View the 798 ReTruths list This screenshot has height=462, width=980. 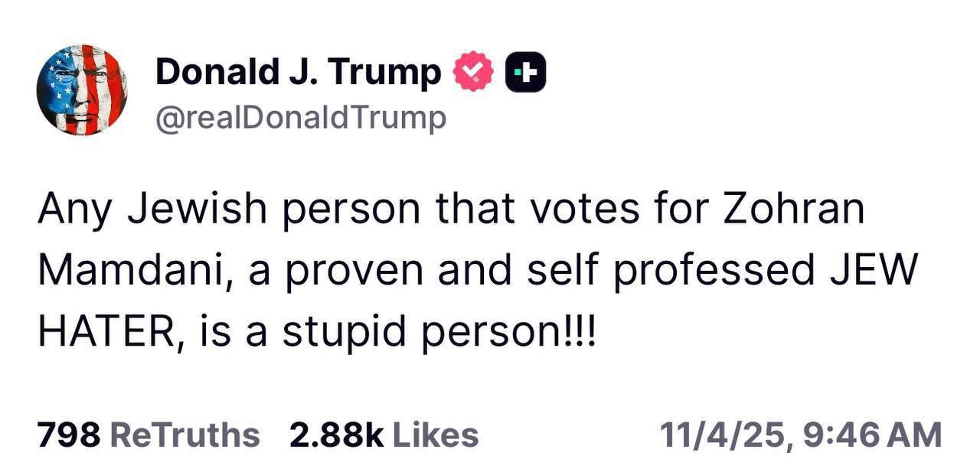149,434
